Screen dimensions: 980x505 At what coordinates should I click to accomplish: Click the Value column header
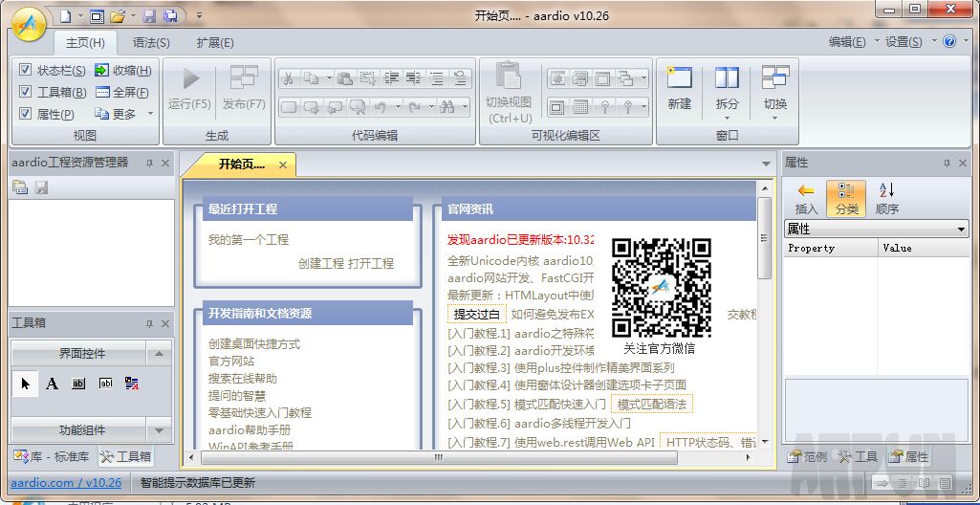pyautogui.click(x=924, y=248)
